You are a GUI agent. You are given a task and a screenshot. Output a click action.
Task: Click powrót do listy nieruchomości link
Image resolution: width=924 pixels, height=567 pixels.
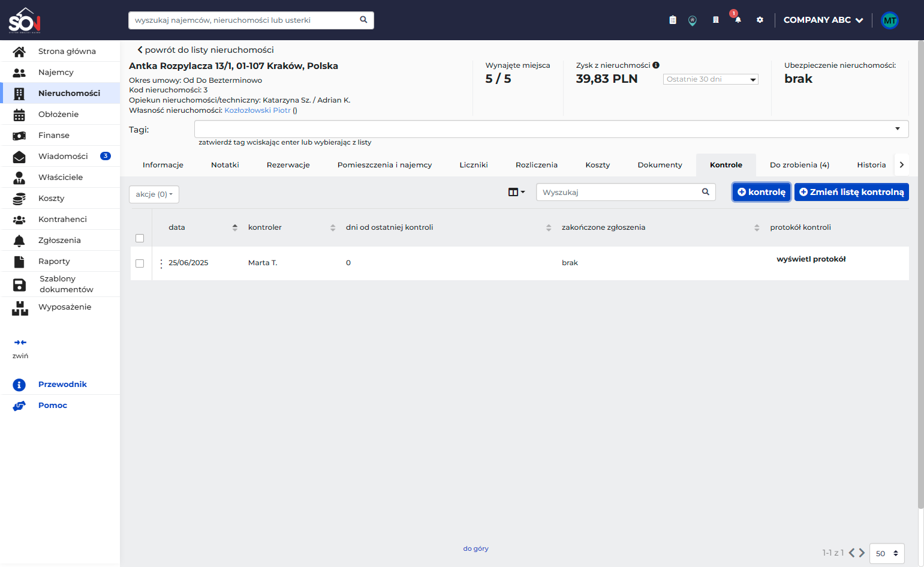click(206, 50)
